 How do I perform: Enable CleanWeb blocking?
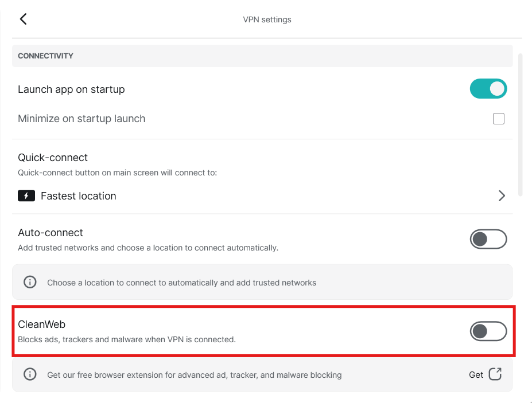pos(488,331)
